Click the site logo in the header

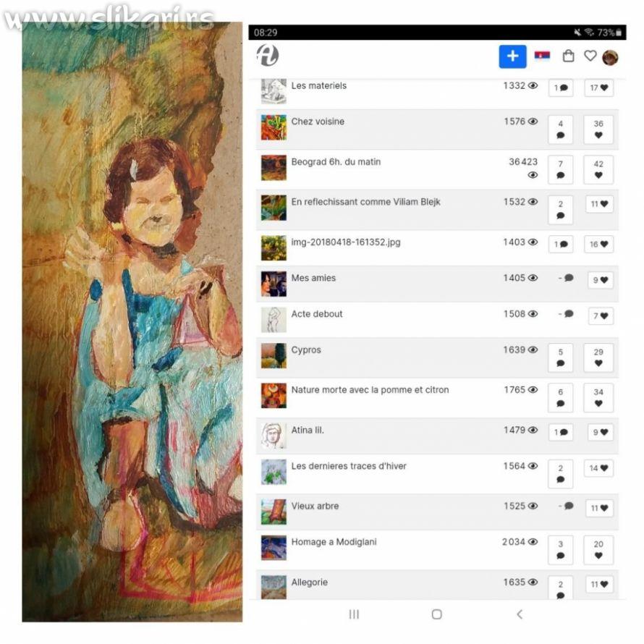coord(268,55)
